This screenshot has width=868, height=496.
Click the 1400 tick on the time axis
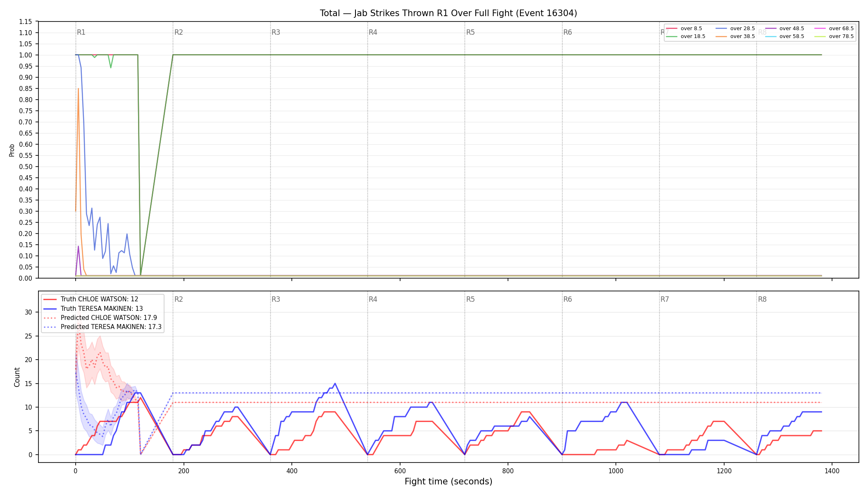click(x=832, y=470)
